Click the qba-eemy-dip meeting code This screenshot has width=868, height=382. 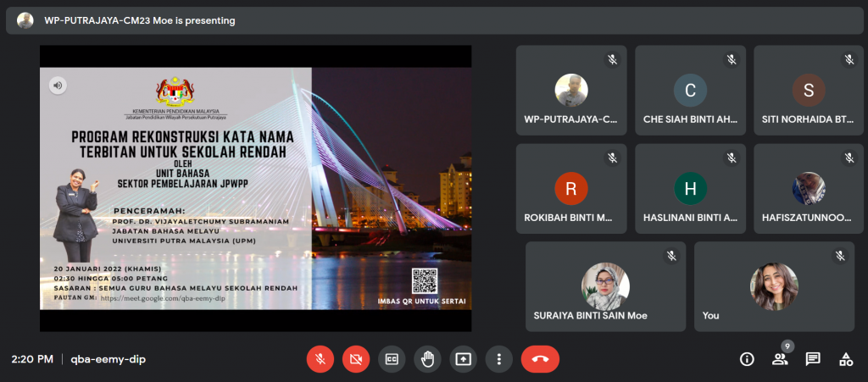(x=108, y=359)
